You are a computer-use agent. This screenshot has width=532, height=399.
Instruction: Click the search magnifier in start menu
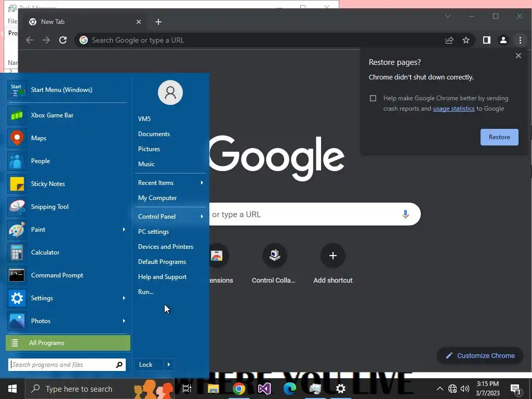(x=119, y=365)
